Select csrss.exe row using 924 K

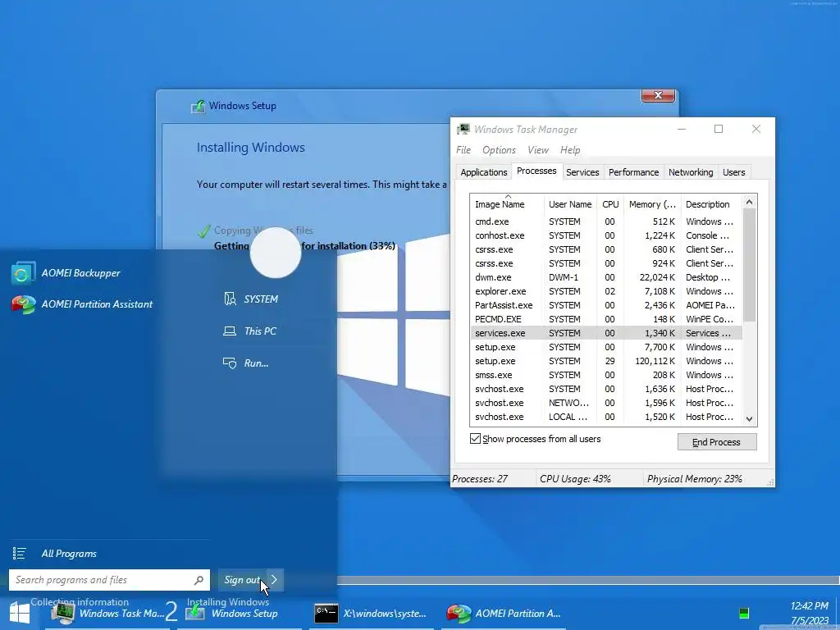coord(606,263)
